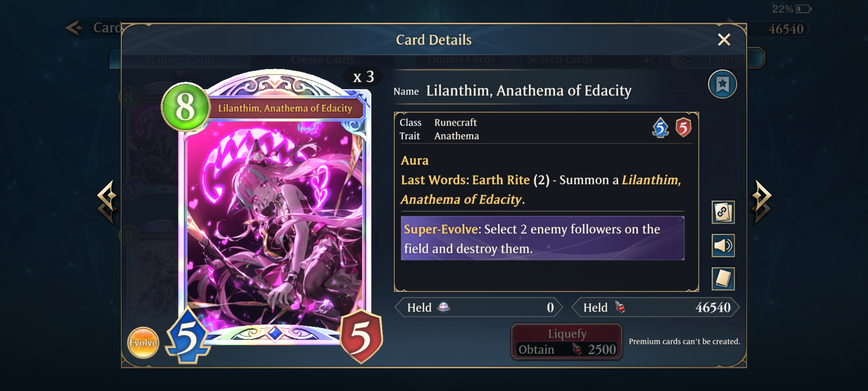Open held orbs 0 counter
Image resolution: width=868 pixels, height=391 pixels.
(x=479, y=307)
